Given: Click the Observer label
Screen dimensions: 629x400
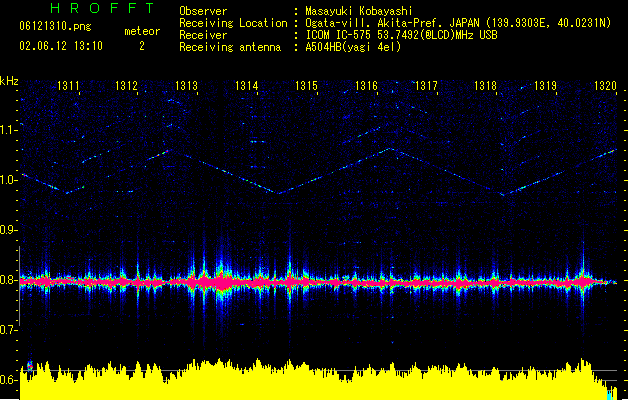Looking at the screenshot, I should point(203,11).
